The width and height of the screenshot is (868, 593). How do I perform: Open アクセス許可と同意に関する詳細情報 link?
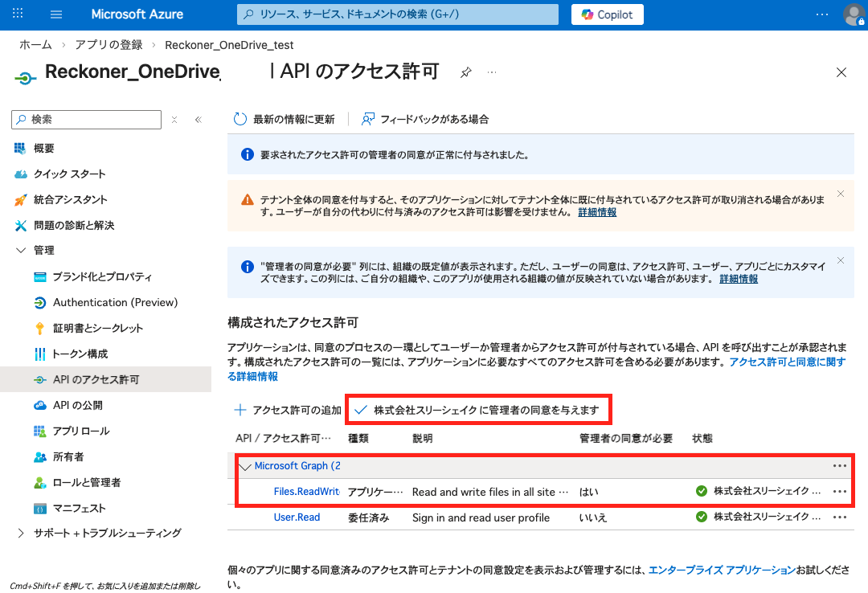pos(787,362)
